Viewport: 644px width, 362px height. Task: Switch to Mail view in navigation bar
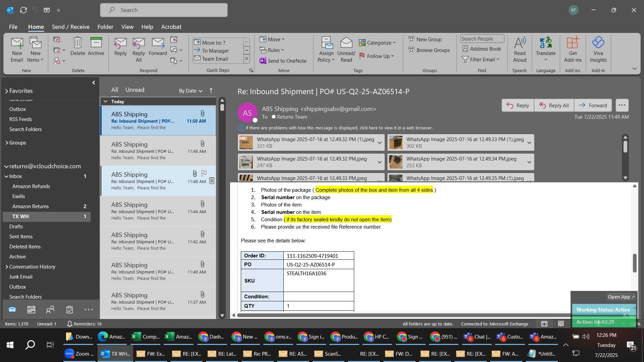pos(12,309)
